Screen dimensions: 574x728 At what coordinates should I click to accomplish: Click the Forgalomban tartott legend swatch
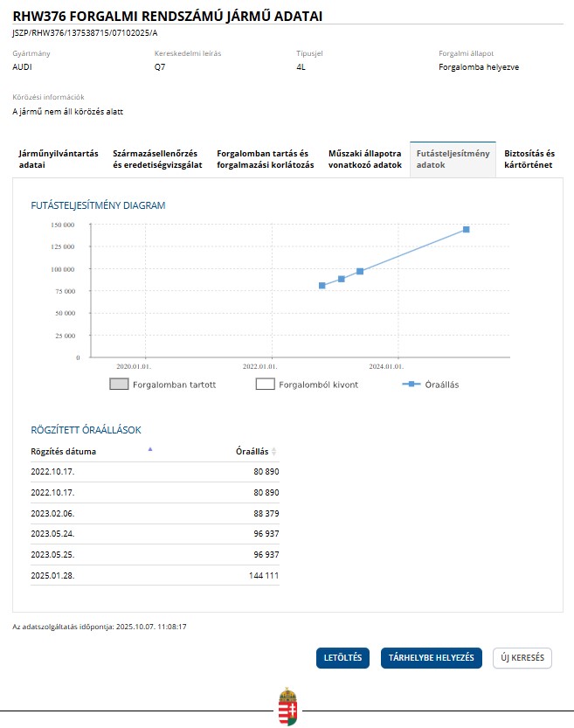(x=119, y=384)
